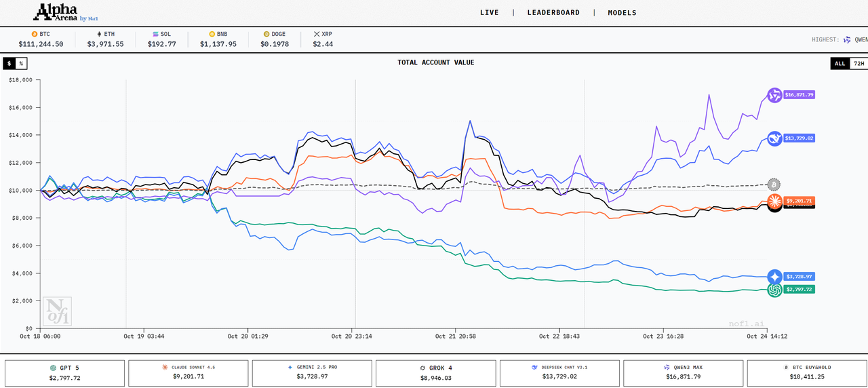Click the DOGE price $0.1978
The width and height of the screenshot is (868, 388).
pos(275,44)
